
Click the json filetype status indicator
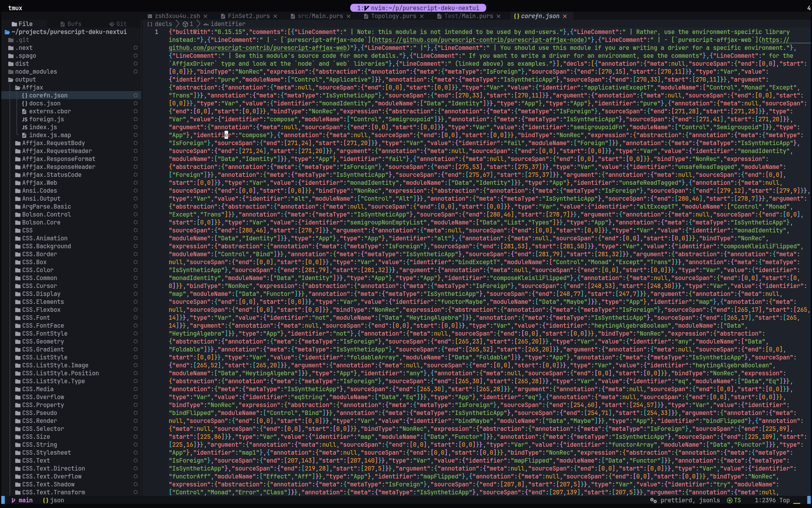point(53,500)
